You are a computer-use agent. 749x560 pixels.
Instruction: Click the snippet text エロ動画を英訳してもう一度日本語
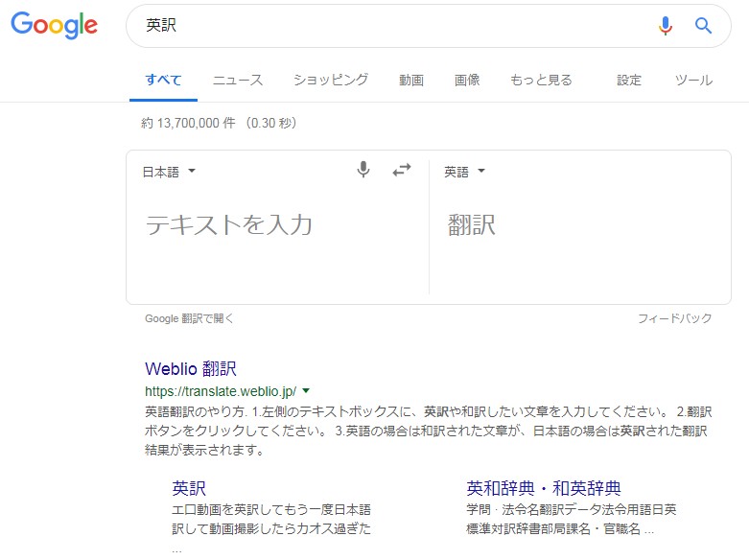271,510
